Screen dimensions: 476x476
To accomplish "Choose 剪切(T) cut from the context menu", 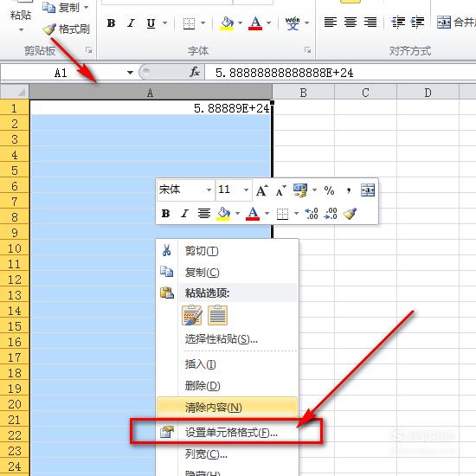I will pos(228,251).
